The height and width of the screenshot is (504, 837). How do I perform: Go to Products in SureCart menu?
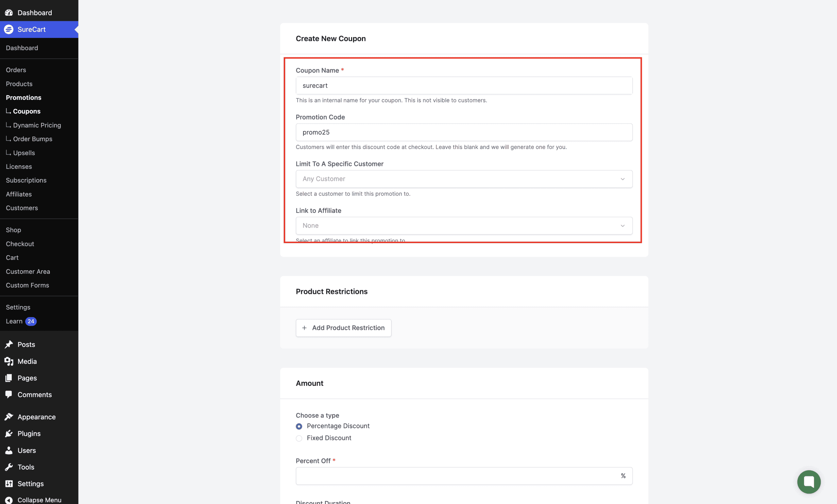coord(19,84)
